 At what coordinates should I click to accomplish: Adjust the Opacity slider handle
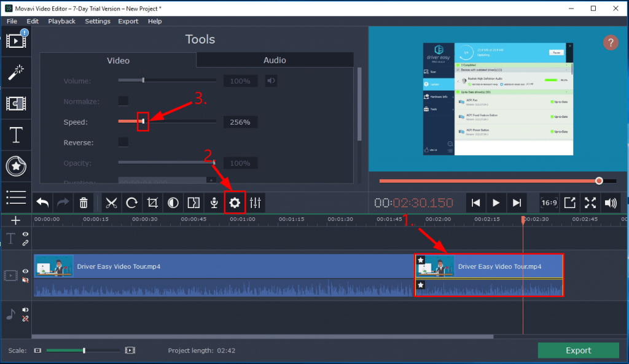214,162
